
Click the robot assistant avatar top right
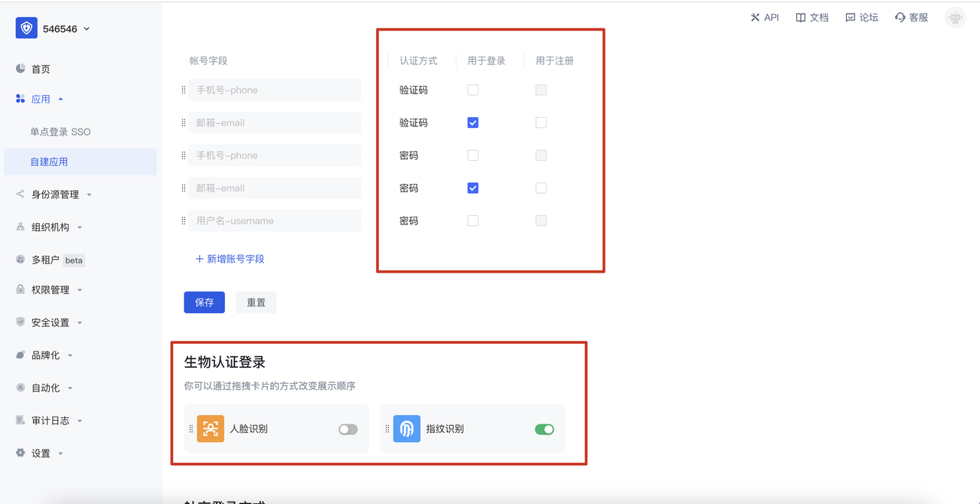pyautogui.click(x=955, y=17)
